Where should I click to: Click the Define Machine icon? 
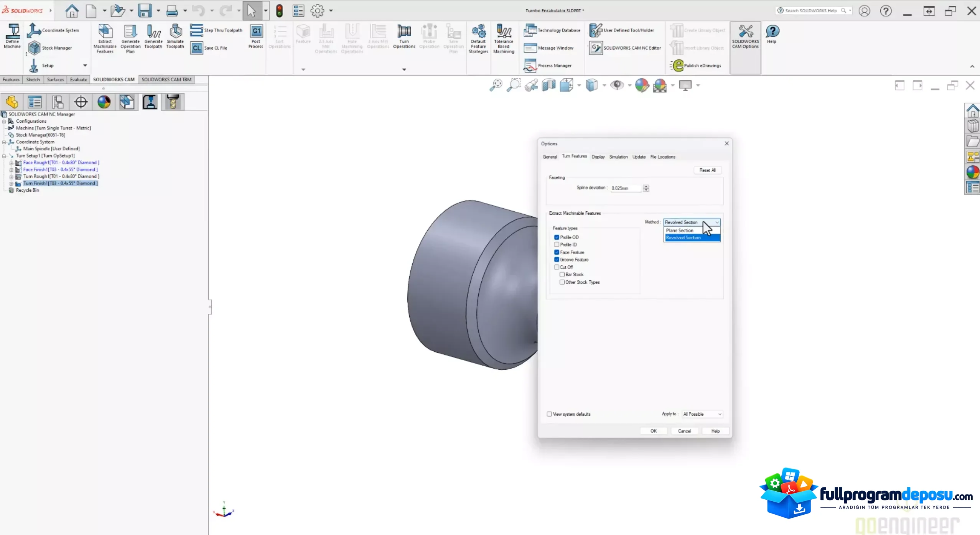tap(12, 36)
